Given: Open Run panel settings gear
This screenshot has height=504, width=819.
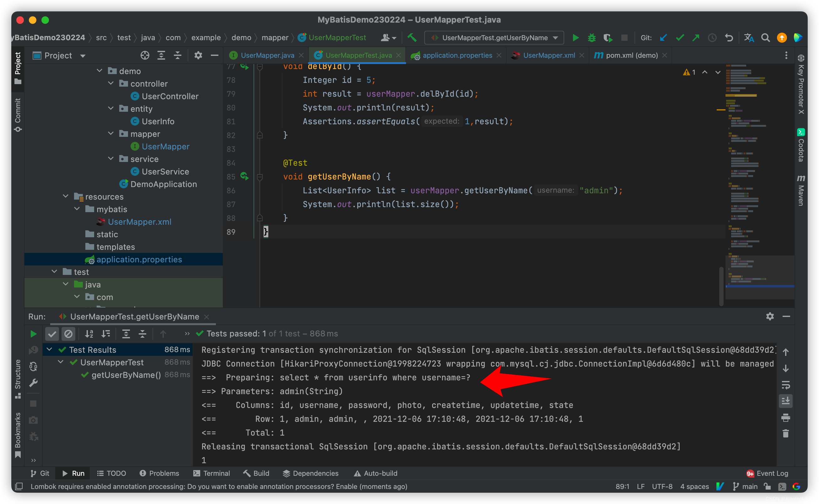Looking at the screenshot, I should (x=770, y=316).
